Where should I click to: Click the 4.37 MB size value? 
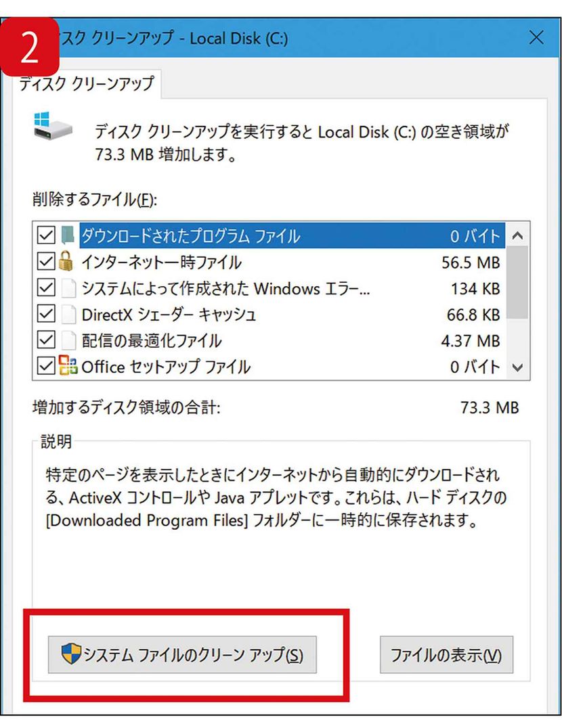coord(471,341)
